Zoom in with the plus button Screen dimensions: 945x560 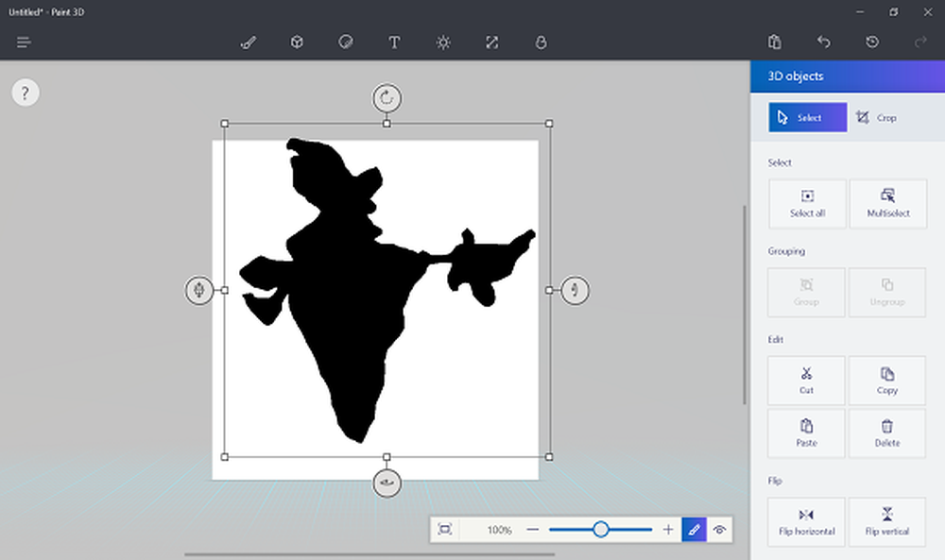[x=668, y=529]
